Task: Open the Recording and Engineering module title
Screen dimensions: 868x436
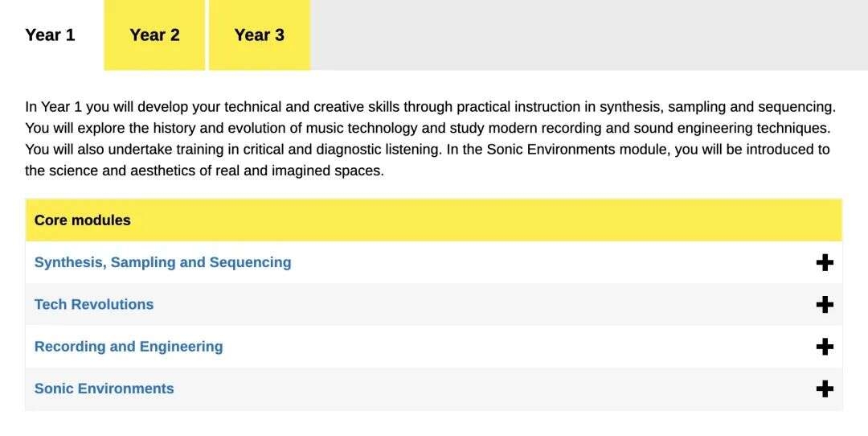Action: point(129,347)
